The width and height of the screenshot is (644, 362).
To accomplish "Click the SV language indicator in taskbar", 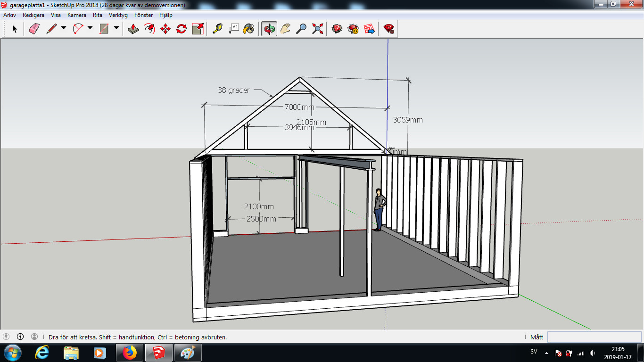I will tap(534, 352).
